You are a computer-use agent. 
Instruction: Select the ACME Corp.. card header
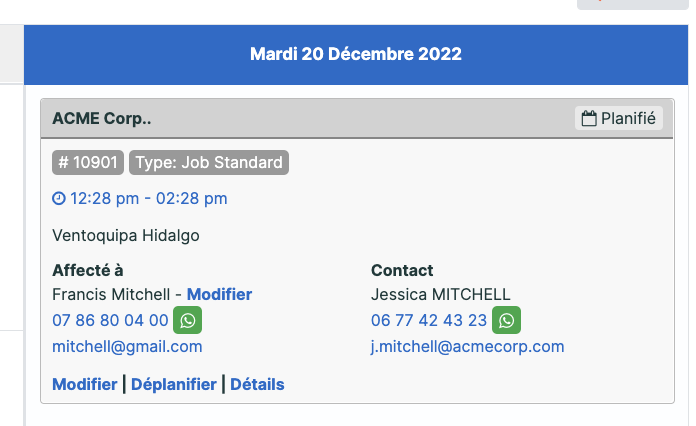pos(357,118)
